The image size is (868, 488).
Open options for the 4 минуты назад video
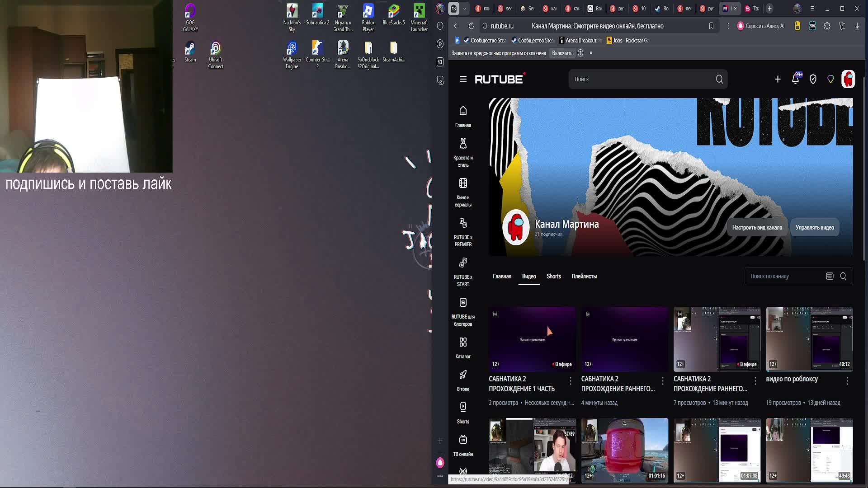tap(663, 381)
